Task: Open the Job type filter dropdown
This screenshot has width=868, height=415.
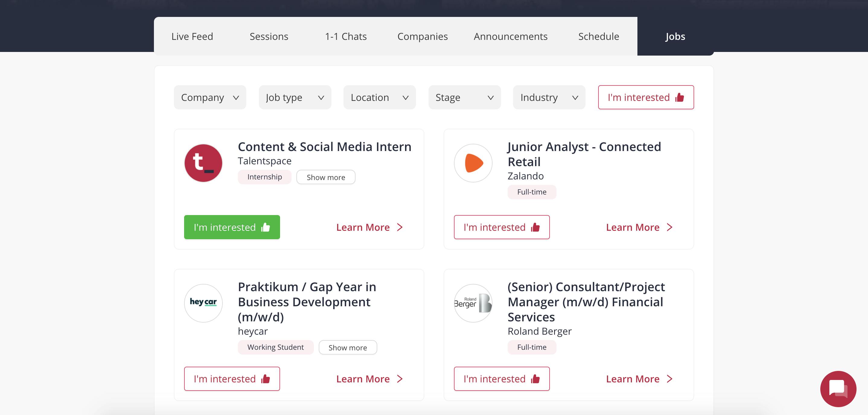Action: [295, 98]
